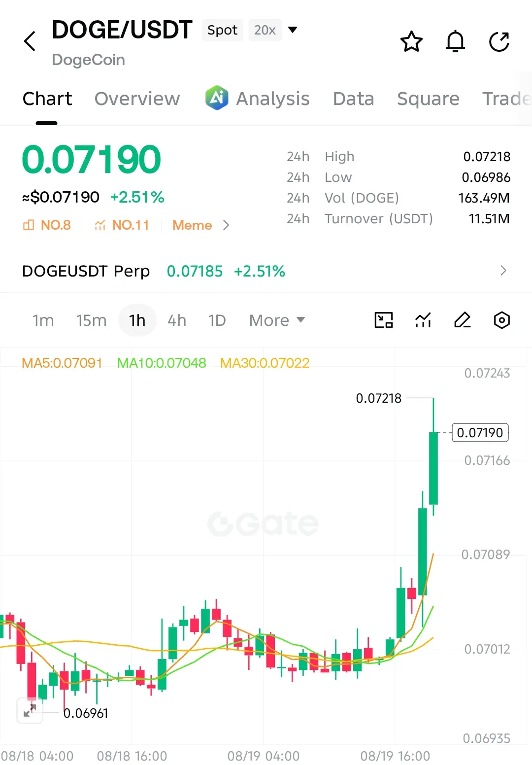Open the More timeframes dropdown
Screen dimensions: 532x765
pyautogui.click(x=277, y=320)
